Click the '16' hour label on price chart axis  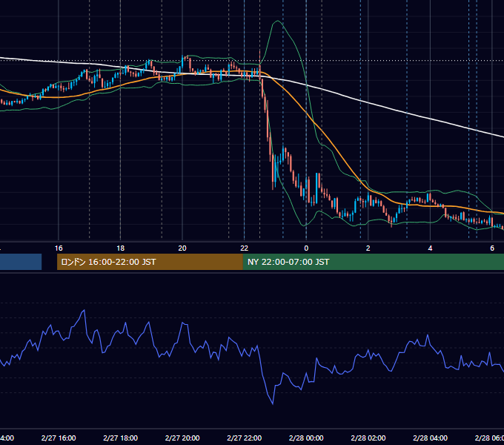pos(59,248)
